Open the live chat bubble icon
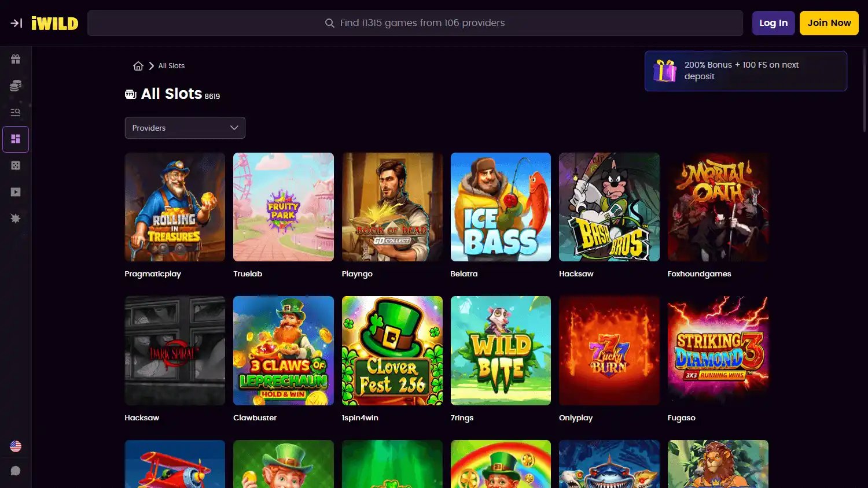 [x=16, y=471]
